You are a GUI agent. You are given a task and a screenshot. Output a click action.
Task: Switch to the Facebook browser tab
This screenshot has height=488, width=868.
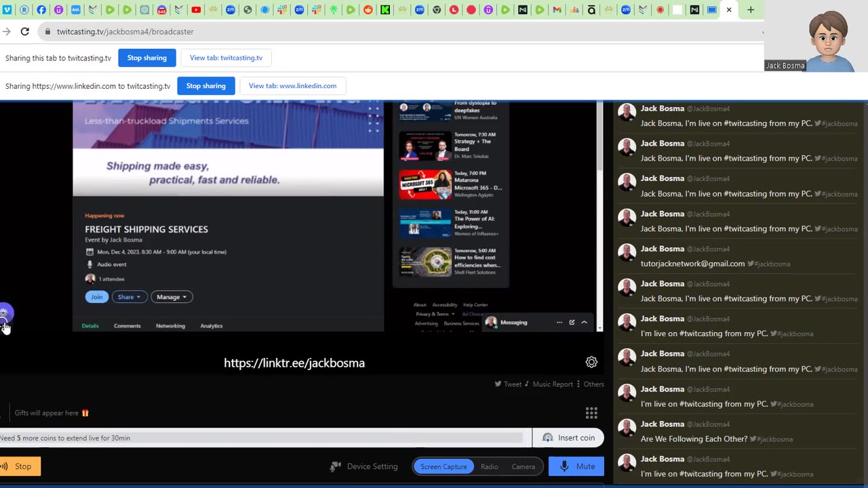pyautogui.click(x=41, y=10)
